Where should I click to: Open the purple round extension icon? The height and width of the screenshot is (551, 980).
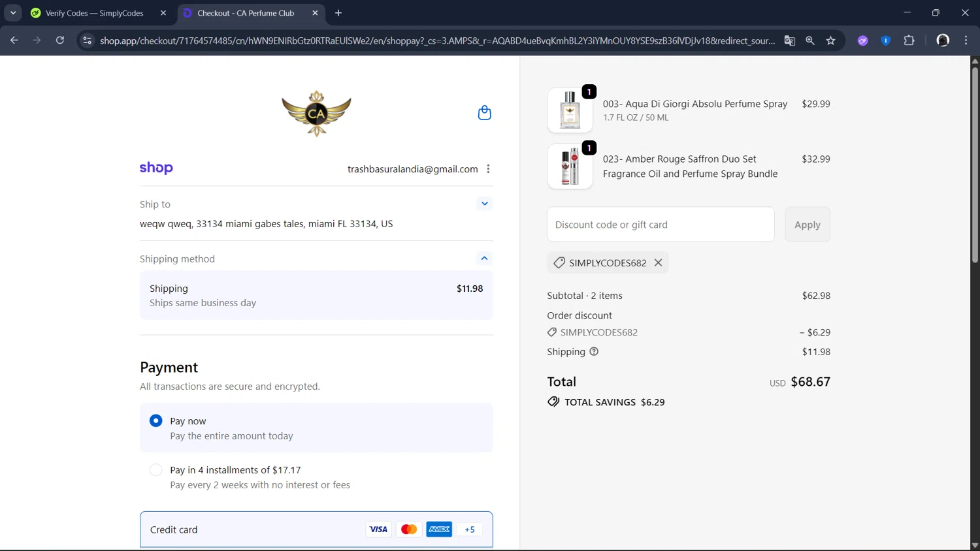click(x=863, y=40)
